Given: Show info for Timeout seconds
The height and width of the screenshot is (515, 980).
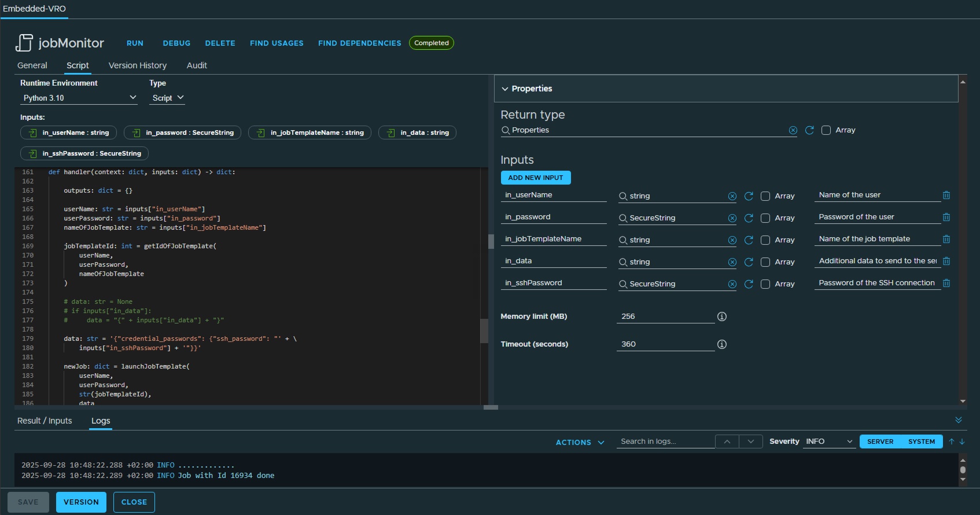Looking at the screenshot, I should pos(722,344).
